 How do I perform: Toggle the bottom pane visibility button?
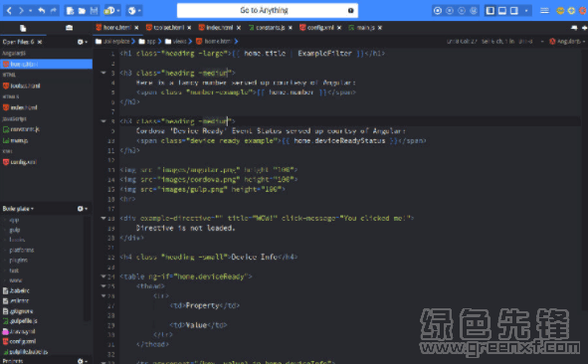coord(502,11)
